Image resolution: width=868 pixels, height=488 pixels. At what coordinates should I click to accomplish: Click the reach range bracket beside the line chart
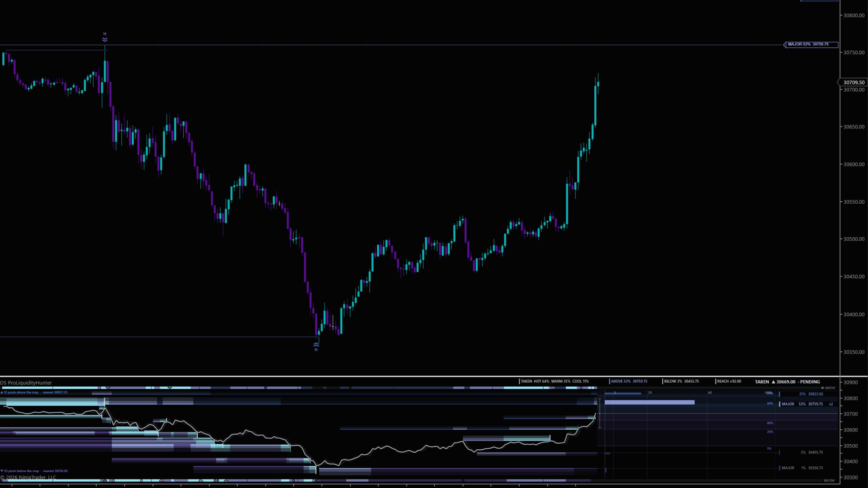[600, 413]
